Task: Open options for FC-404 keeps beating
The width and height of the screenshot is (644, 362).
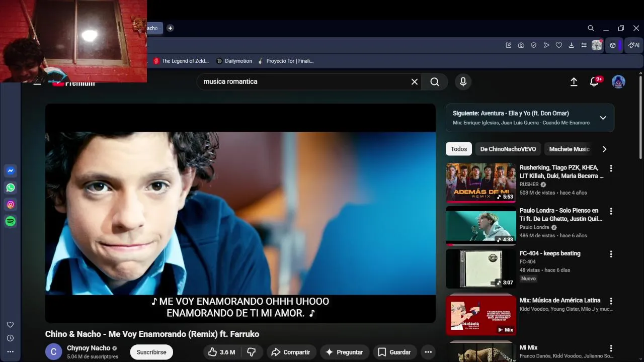Action: [611, 254]
